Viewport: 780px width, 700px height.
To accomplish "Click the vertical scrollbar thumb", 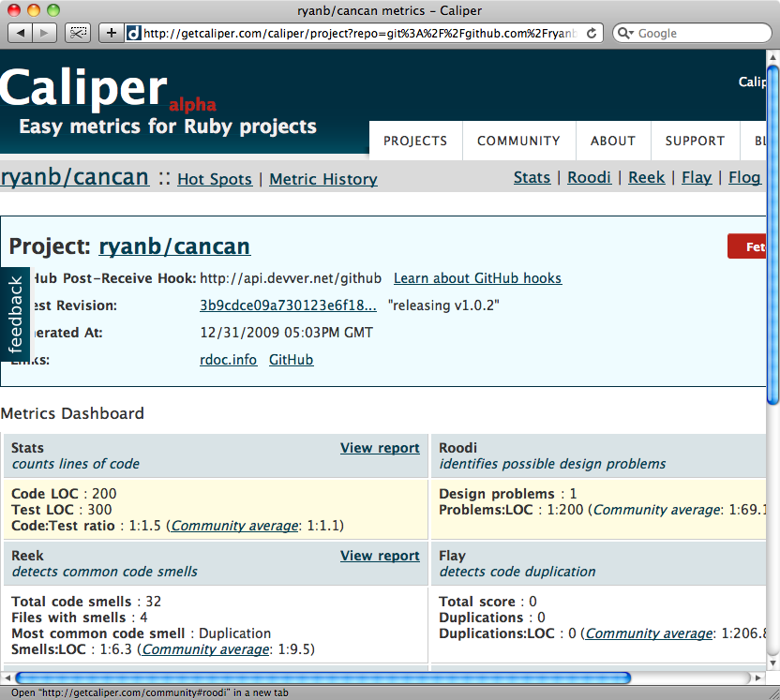I will (x=773, y=235).
